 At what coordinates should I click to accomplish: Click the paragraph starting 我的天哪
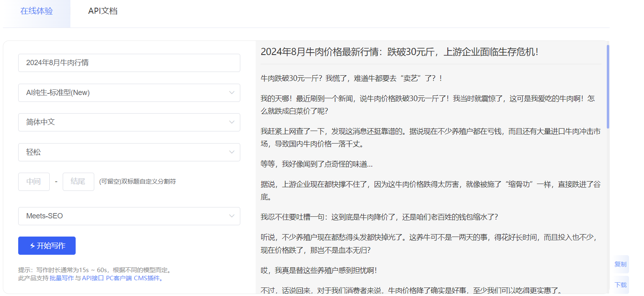click(x=428, y=105)
